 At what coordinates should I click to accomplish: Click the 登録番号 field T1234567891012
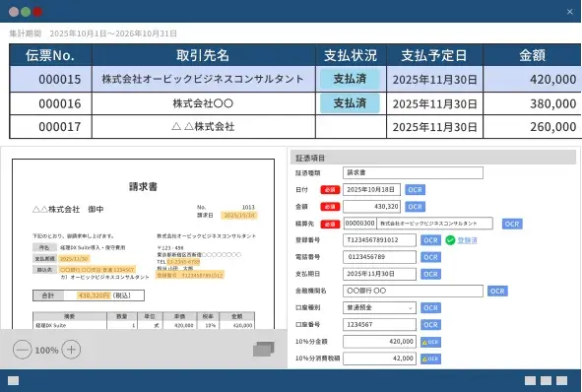(x=379, y=240)
